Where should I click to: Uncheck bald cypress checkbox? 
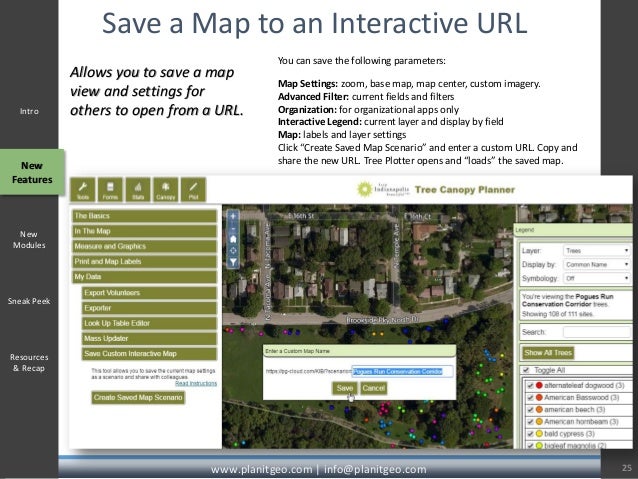[x=531, y=434]
